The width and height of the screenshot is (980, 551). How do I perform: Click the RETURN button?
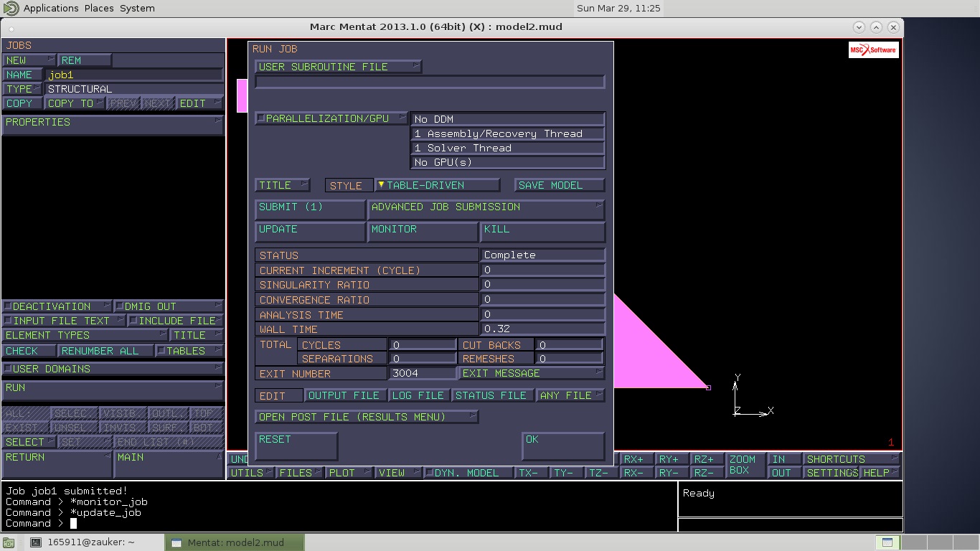pos(57,463)
